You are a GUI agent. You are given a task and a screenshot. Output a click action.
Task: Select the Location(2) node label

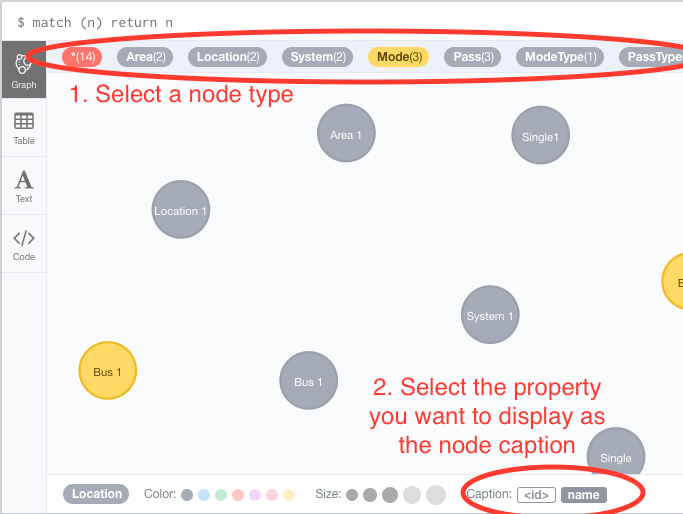(228, 57)
